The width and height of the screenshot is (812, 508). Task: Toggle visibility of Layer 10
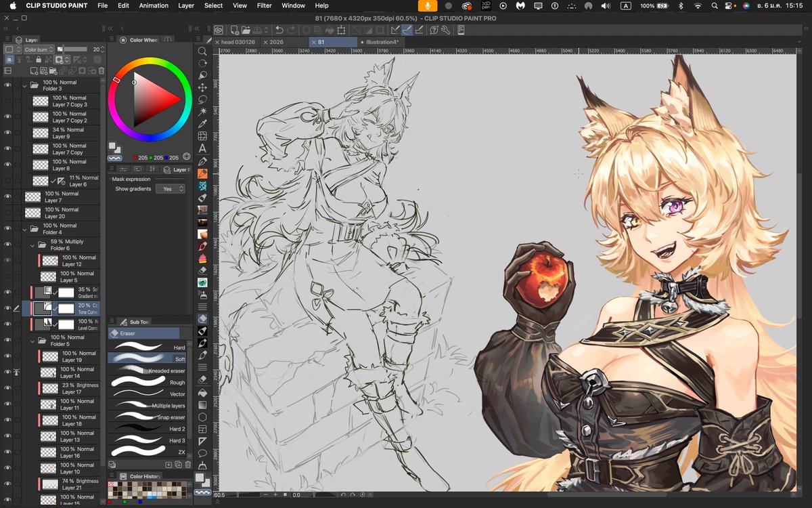pyautogui.click(x=7, y=468)
